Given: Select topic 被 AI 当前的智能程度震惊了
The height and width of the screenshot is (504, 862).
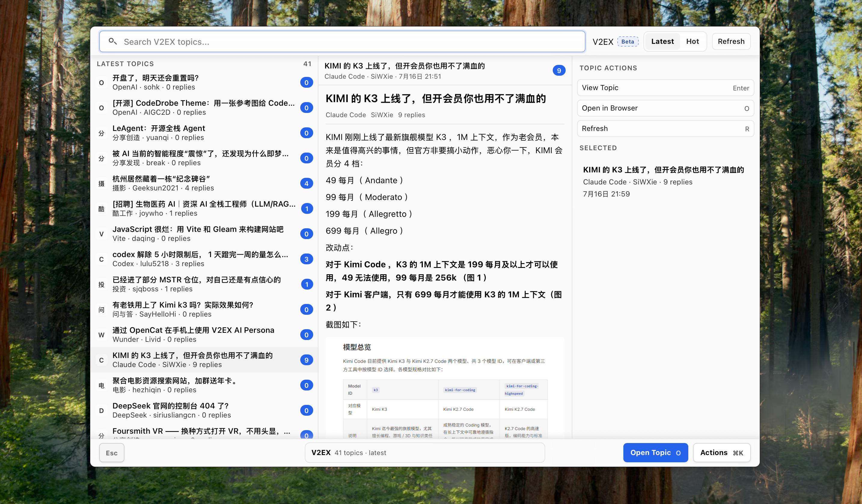Looking at the screenshot, I should pyautogui.click(x=204, y=158).
